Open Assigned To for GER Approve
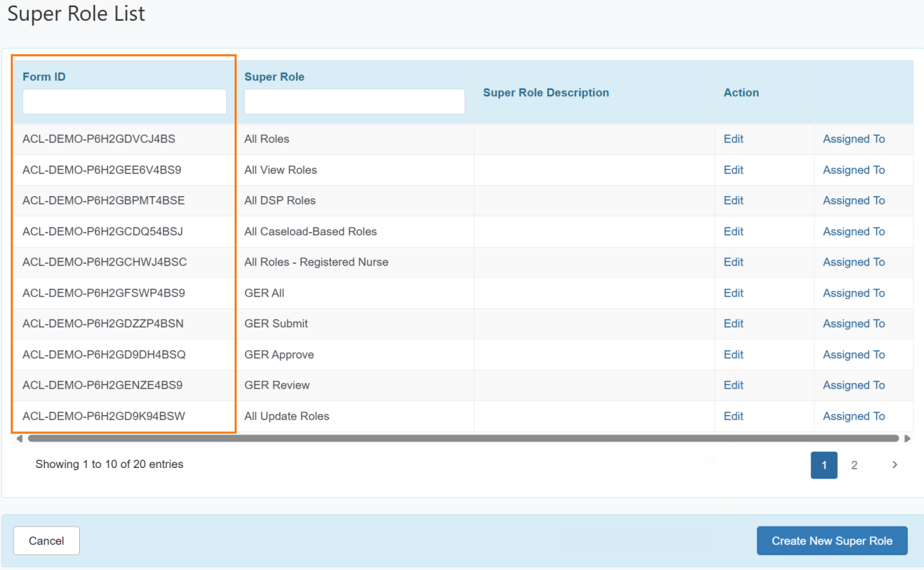Image resolution: width=924 pixels, height=570 pixels. click(x=854, y=355)
